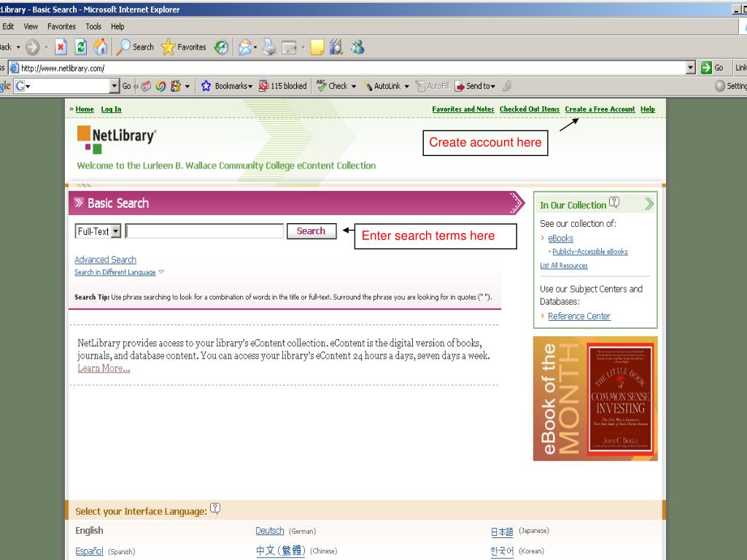Open the eBooks collection link
The width and height of the screenshot is (747, 560).
pyautogui.click(x=560, y=238)
